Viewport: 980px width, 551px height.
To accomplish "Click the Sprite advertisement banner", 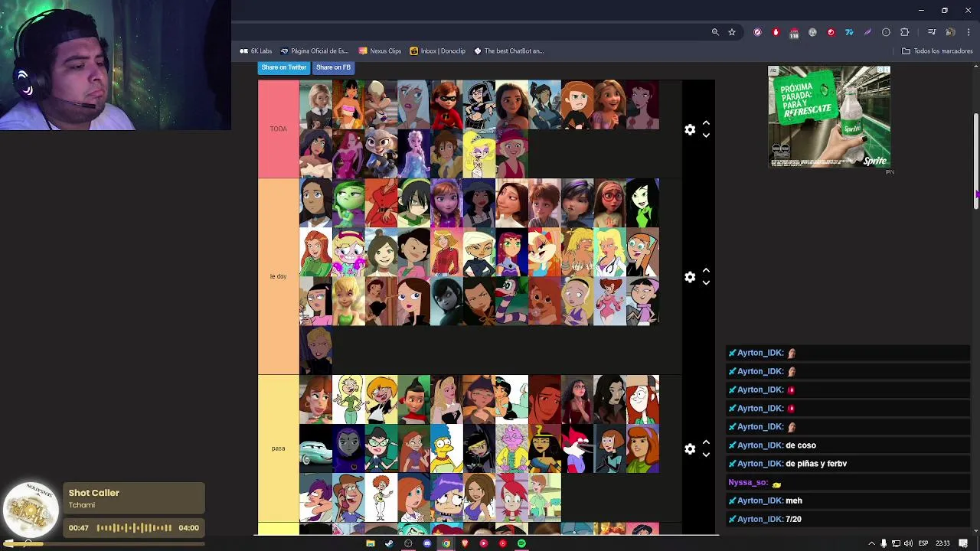I will pos(829,117).
